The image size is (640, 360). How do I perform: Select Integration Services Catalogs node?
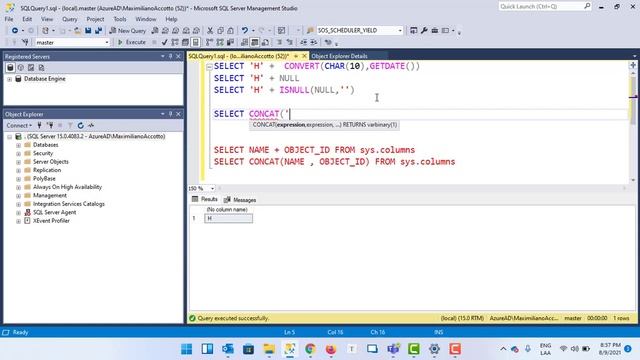point(68,204)
